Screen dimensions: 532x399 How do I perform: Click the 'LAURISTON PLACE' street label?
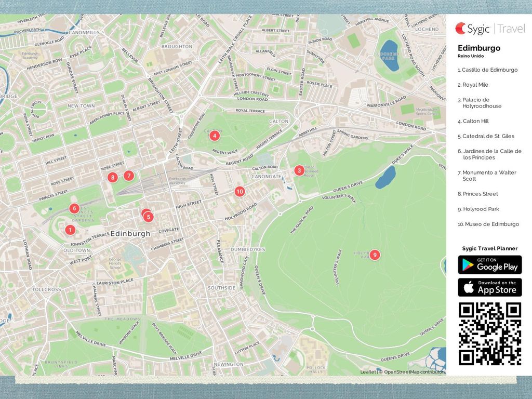tap(115, 282)
